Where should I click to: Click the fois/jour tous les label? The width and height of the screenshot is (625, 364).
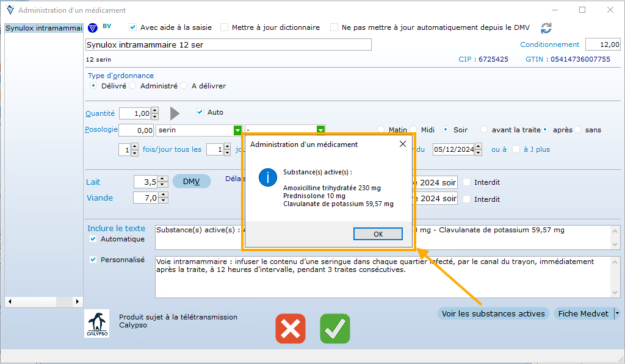pyautogui.click(x=172, y=149)
